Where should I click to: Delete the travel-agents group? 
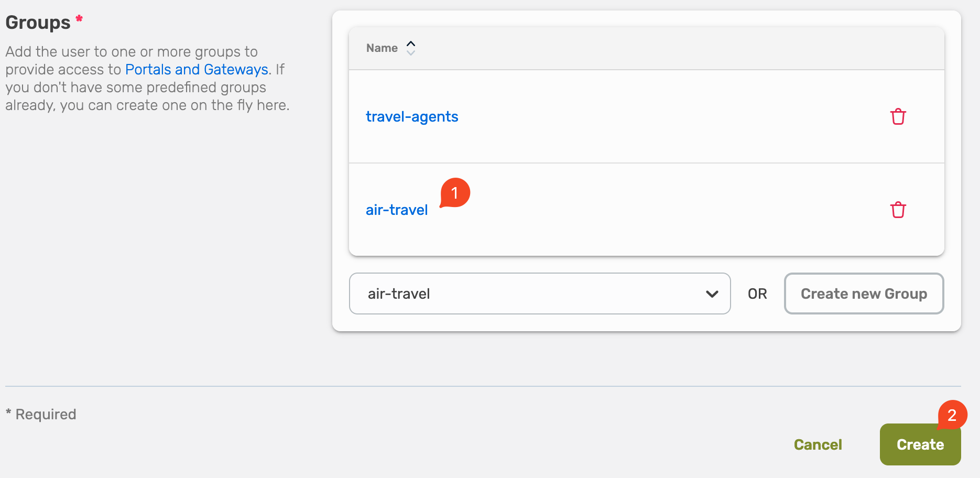coord(898,116)
